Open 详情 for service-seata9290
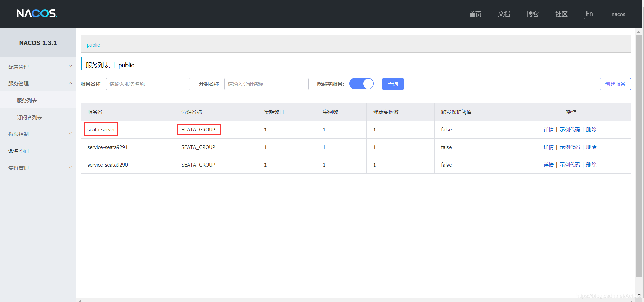This screenshot has width=644, height=302. (x=549, y=165)
